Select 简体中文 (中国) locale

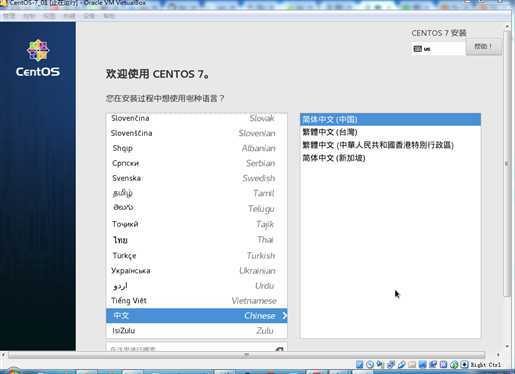[390, 119]
